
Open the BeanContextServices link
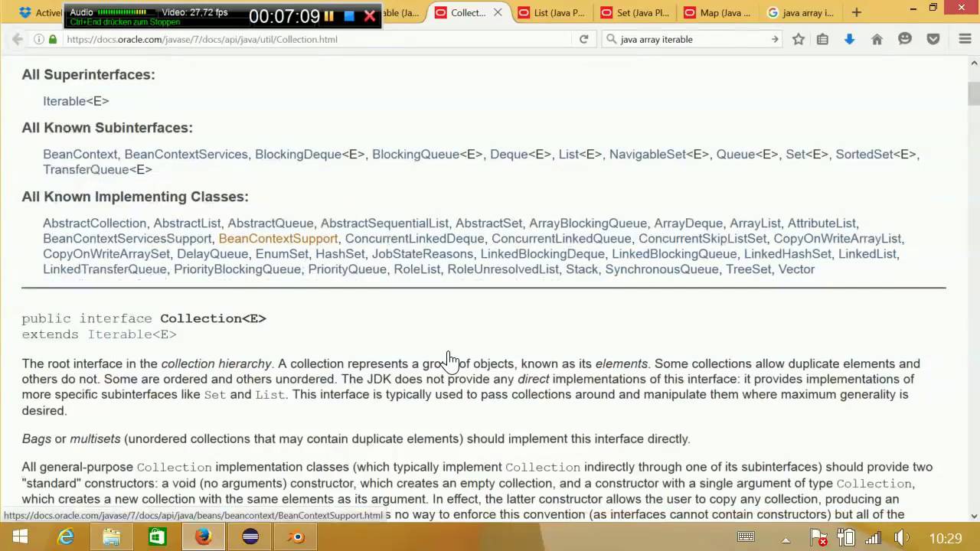coord(186,155)
